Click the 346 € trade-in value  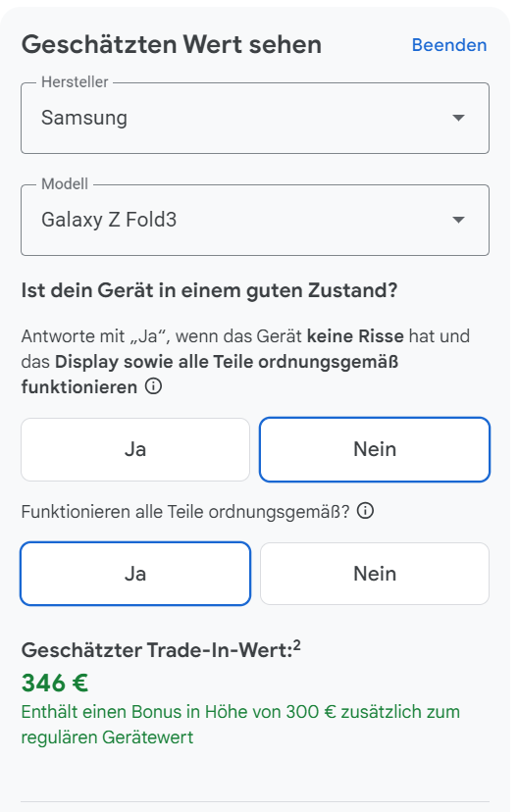point(54,683)
